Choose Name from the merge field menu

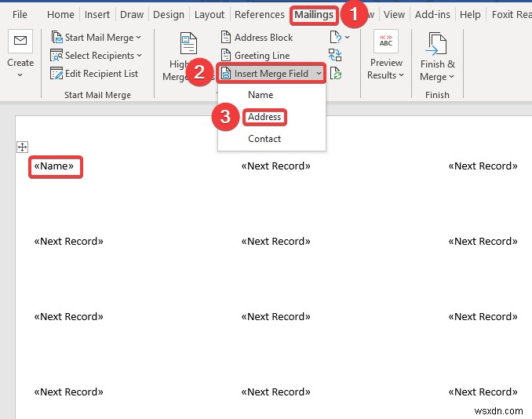[261, 95]
